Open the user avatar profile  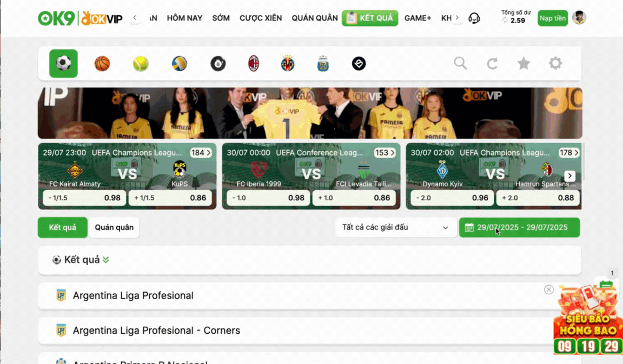579,18
